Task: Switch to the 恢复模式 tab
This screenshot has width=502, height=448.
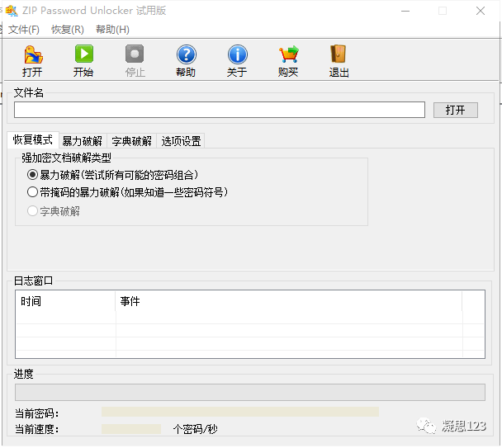Action: tap(33, 139)
